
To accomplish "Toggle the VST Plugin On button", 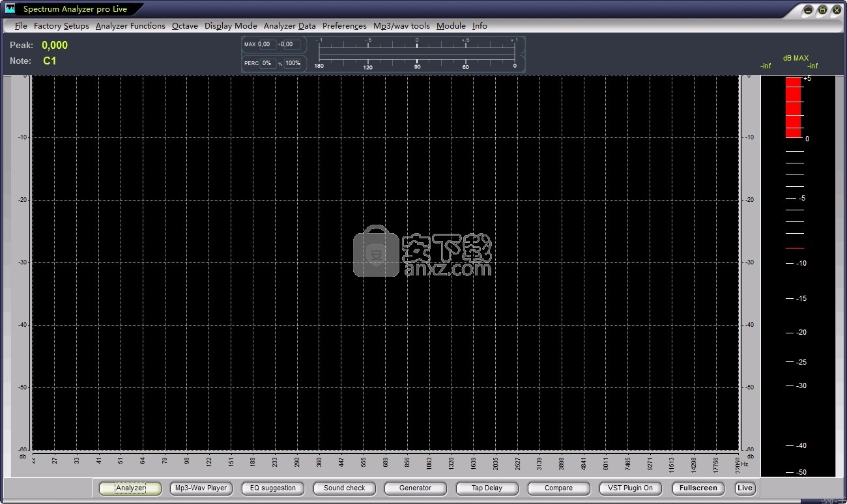I will [x=631, y=488].
